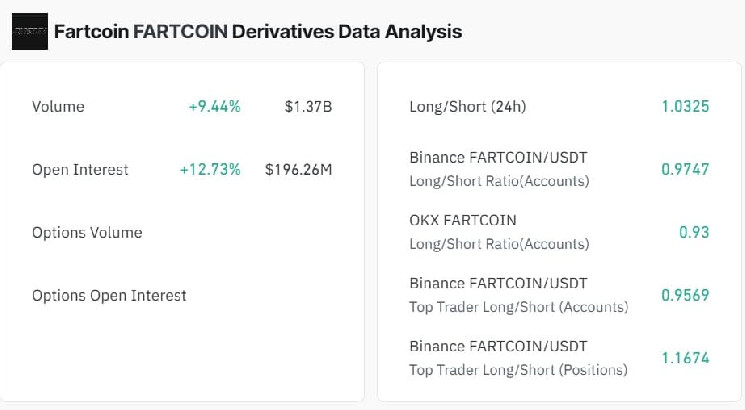Select the Open Interest label
This screenshot has height=410, width=745.
[x=80, y=170]
